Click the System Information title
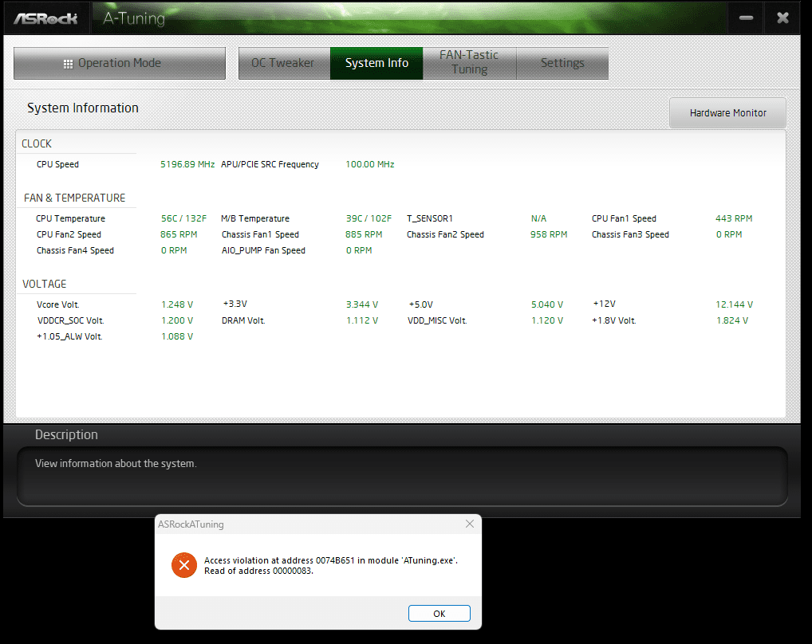812x644 pixels. tap(83, 108)
